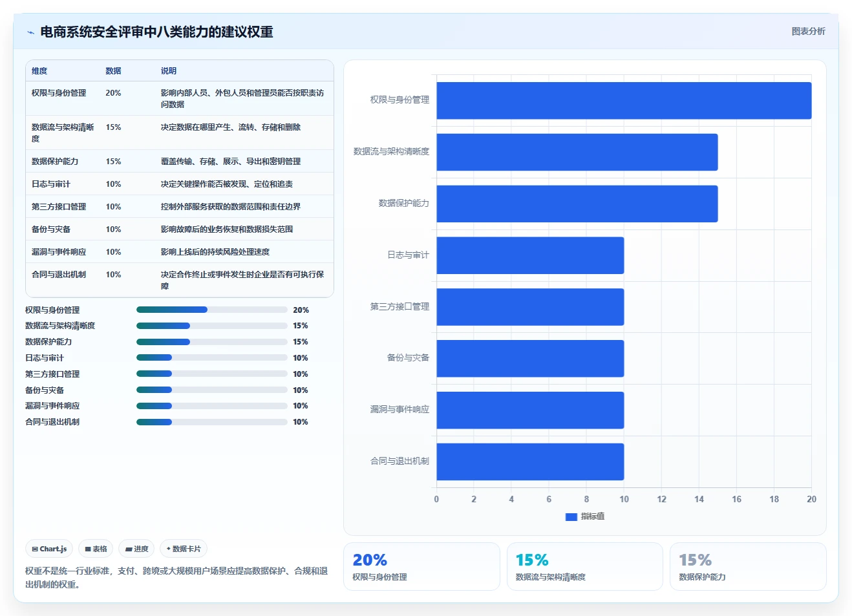Click the 数据流与架构清晰度 chart bar
Viewport: 852px width, 616px height.
pyautogui.click(x=577, y=152)
